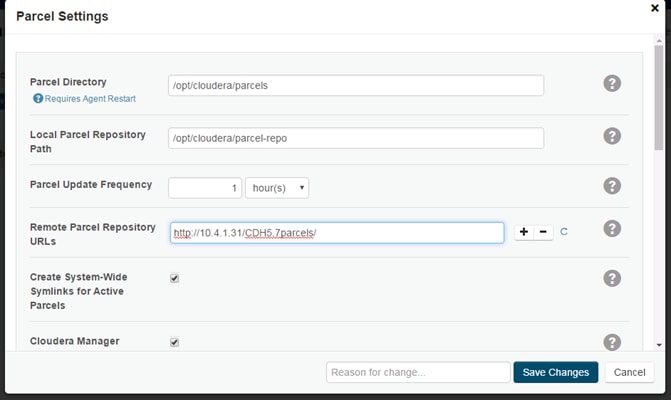Open help for Parcel Update Frequency
Screen dimensions: 671x400
click(x=612, y=186)
